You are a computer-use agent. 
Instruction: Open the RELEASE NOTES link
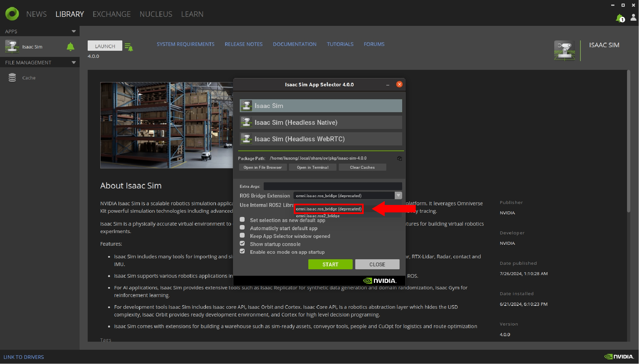[243, 44]
